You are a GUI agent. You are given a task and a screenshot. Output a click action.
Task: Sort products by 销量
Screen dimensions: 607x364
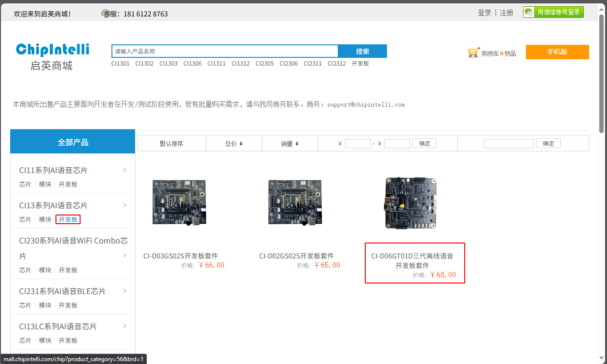pyautogui.click(x=290, y=144)
